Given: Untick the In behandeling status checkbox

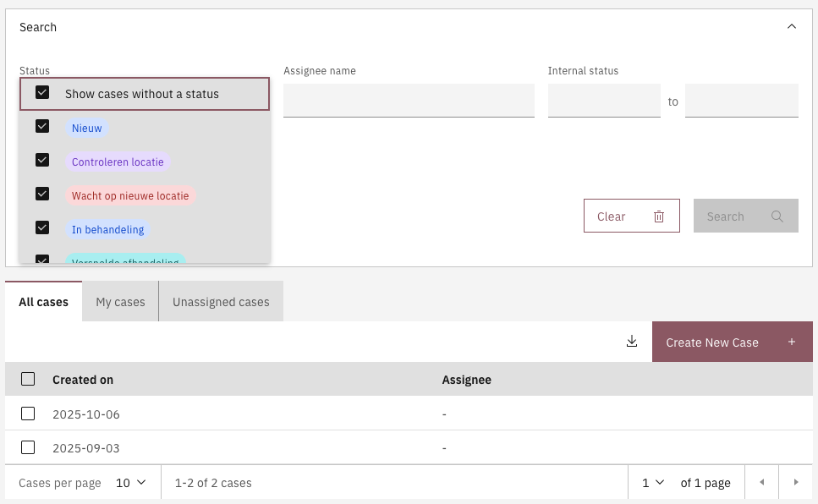Looking at the screenshot, I should click(x=42, y=228).
